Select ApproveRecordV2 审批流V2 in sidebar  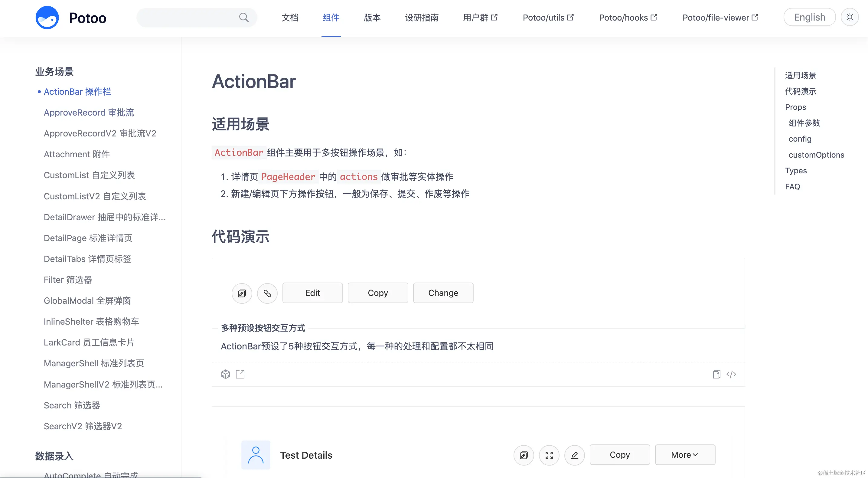click(100, 133)
